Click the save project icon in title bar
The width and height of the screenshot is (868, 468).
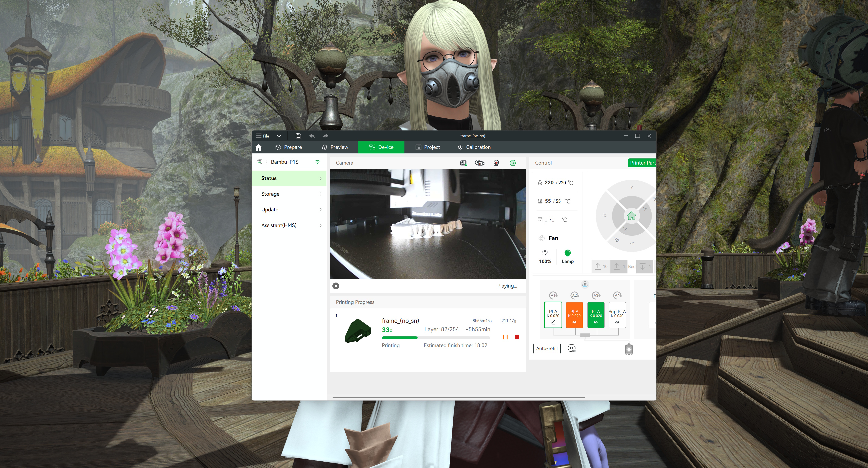tap(298, 136)
